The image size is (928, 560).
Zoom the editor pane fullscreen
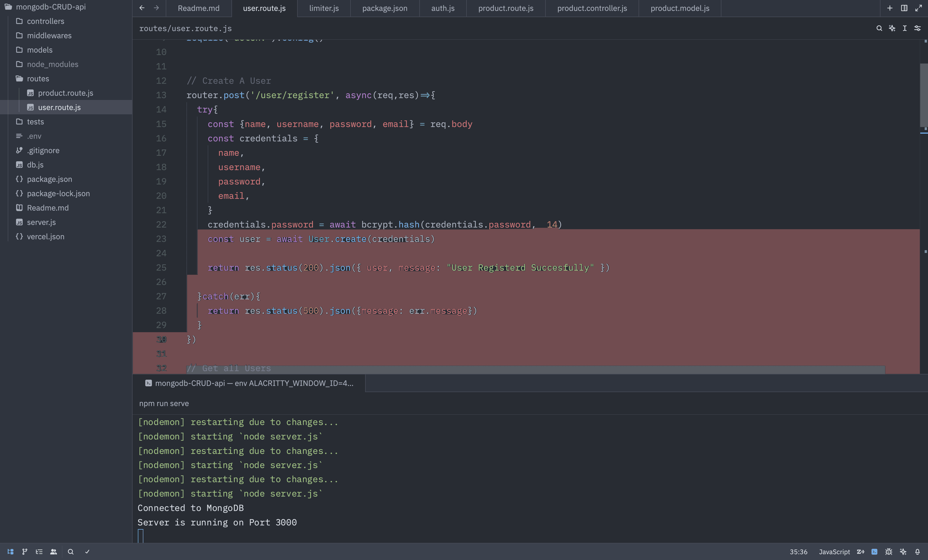[x=919, y=8]
